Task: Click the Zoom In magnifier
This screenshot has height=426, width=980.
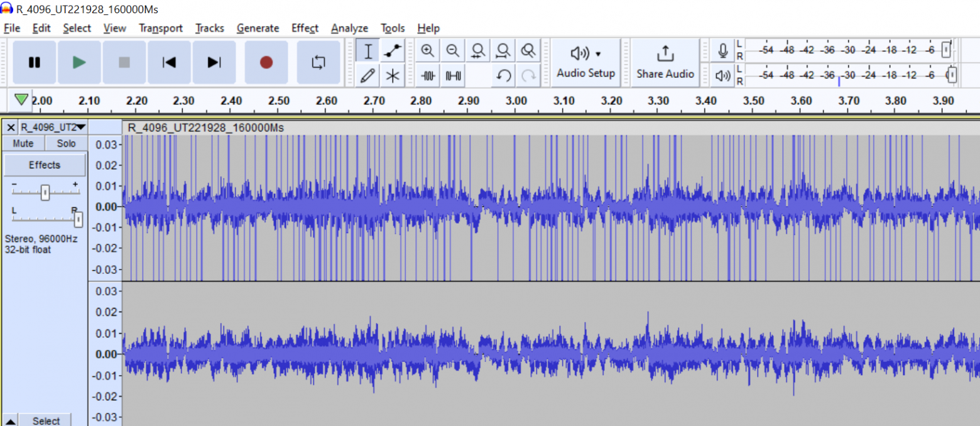Action: (428, 51)
